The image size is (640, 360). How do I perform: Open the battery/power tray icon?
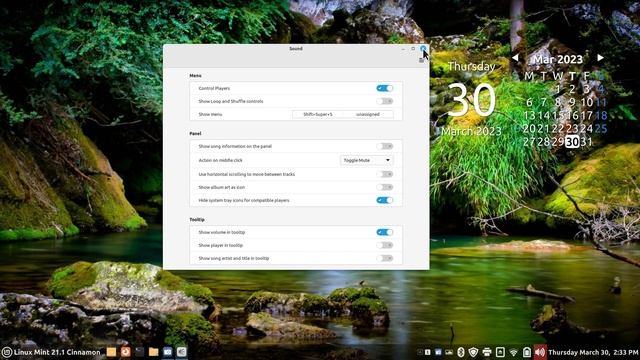(x=527, y=352)
